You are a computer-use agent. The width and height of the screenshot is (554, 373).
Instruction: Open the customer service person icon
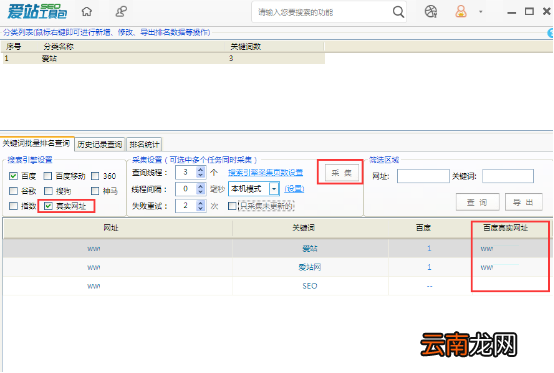pyautogui.click(x=121, y=12)
